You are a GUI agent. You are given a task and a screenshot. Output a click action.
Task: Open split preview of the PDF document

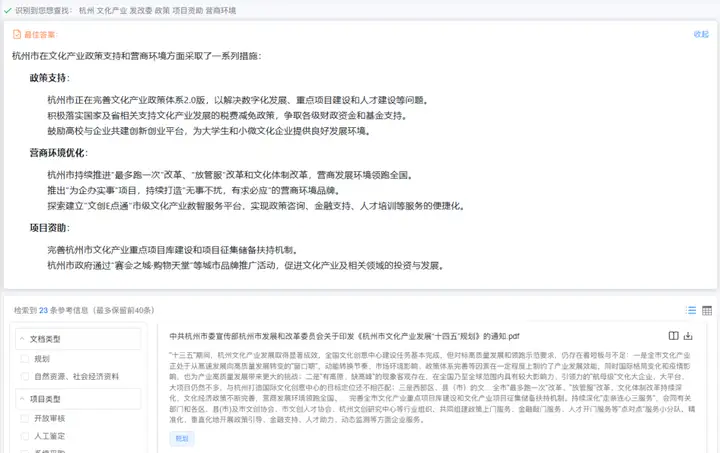[x=673, y=336]
